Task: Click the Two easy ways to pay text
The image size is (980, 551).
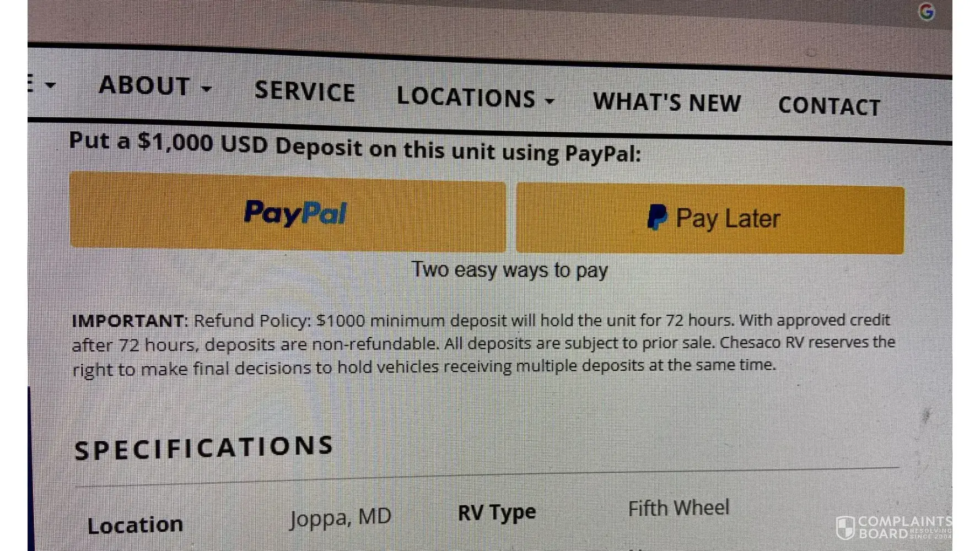Action: tap(510, 270)
